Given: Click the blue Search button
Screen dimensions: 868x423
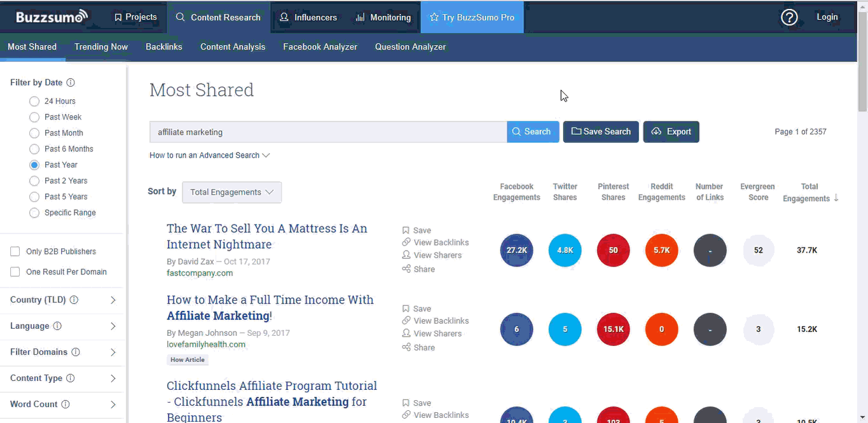Looking at the screenshot, I should [533, 132].
